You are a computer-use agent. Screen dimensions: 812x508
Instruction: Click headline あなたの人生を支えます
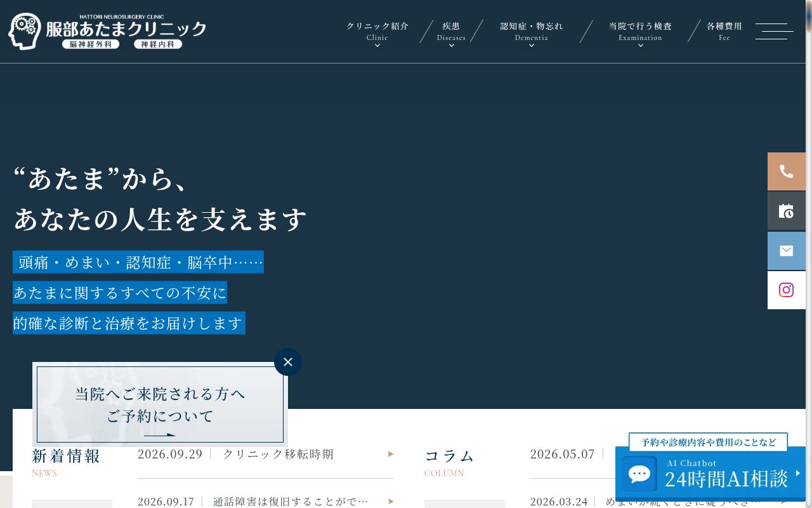(160, 219)
